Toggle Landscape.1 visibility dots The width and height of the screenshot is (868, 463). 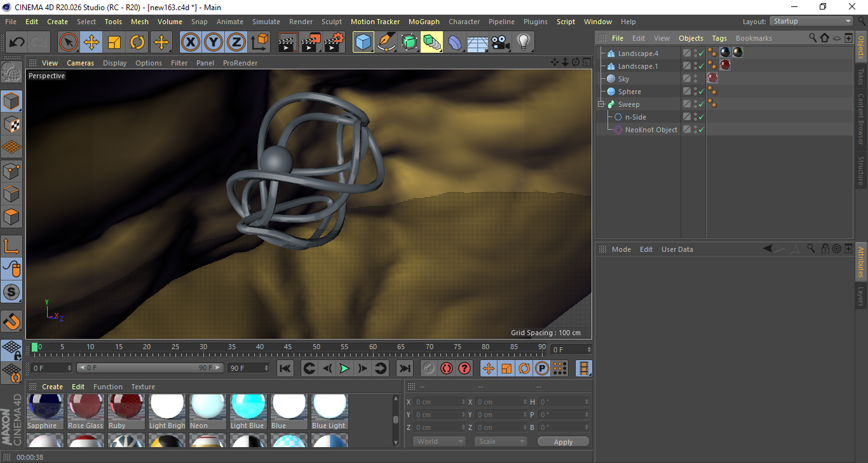click(x=695, y=66)
